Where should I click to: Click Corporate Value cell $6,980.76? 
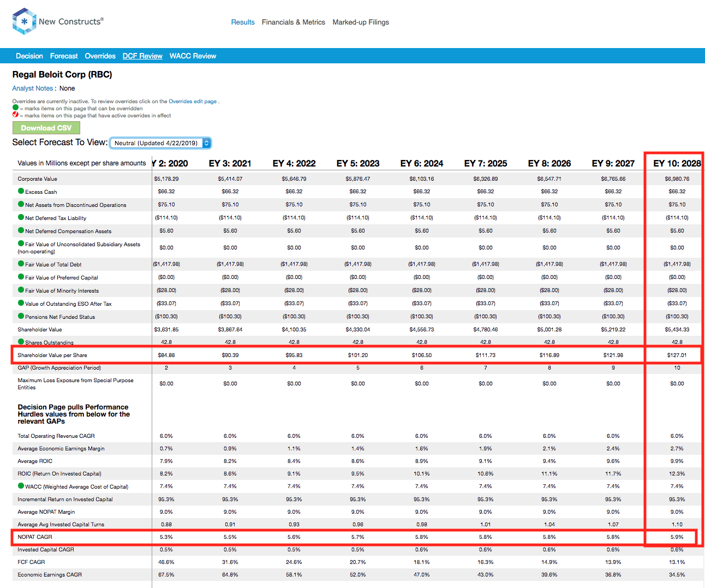click(677, 179)
